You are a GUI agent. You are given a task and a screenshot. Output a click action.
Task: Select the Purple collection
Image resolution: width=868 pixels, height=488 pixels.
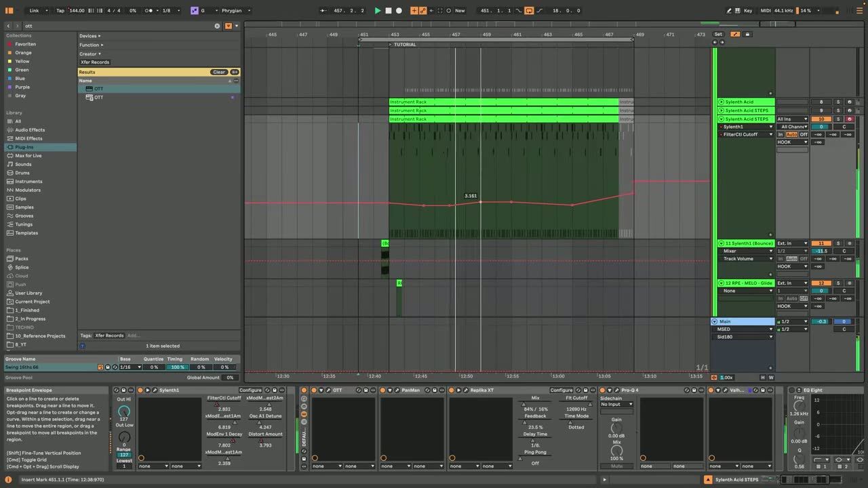point(22,87)
